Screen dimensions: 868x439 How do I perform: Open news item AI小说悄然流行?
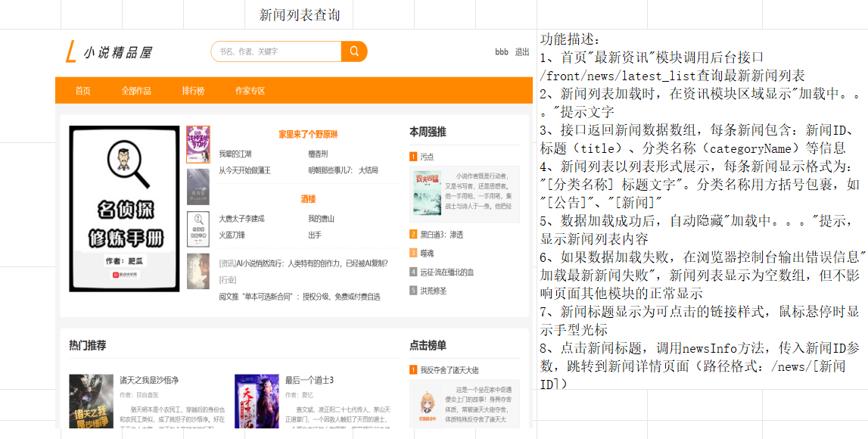click(304, 263)
